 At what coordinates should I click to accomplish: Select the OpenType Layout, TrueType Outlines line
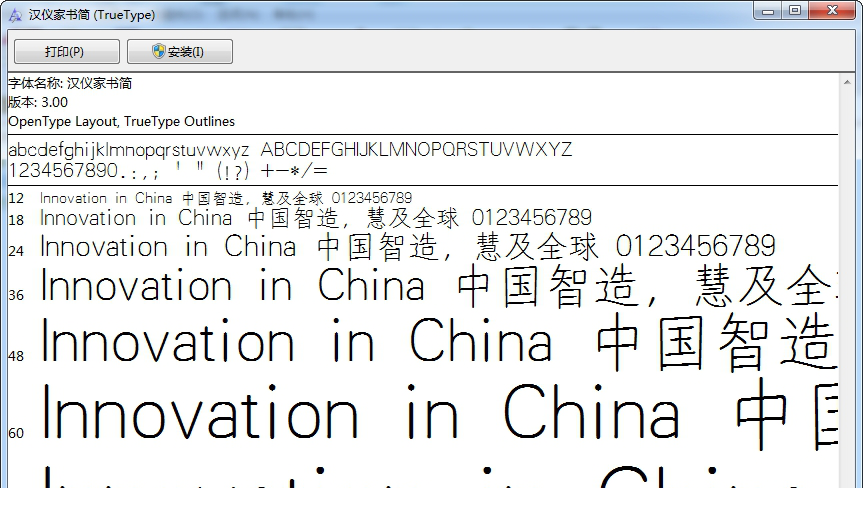[122, 122]
